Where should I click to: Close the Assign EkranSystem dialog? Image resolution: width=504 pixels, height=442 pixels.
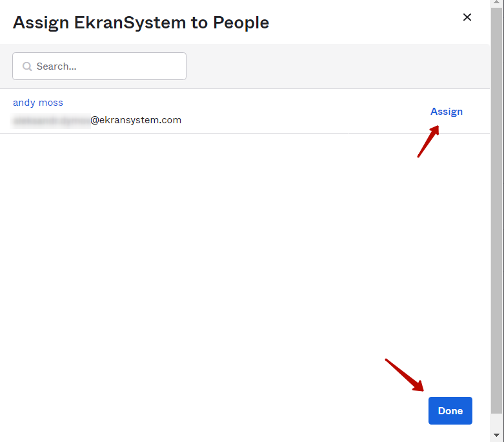(x=467, y=17)
